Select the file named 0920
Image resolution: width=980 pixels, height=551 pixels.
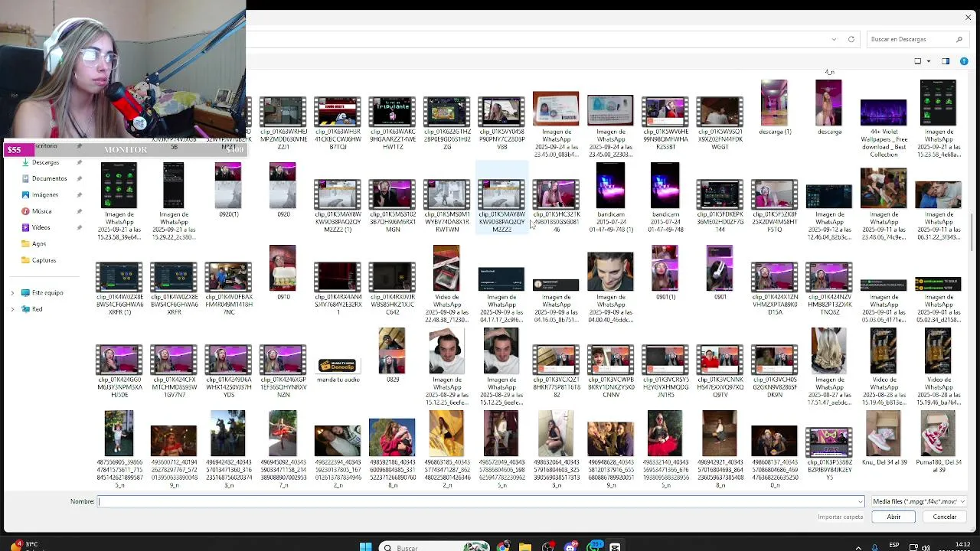[x=283, y=190]
